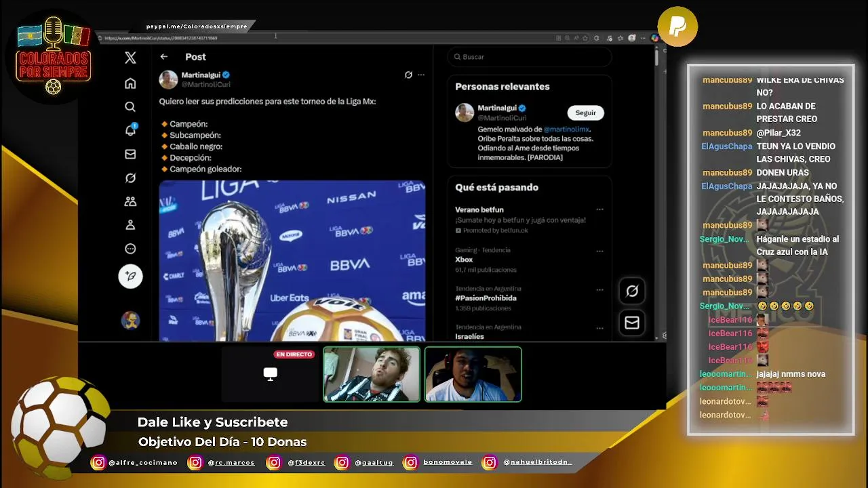Screen dimensions: 868x488
Task: Go to Home in X sidebar
Action: coord(130,83)
